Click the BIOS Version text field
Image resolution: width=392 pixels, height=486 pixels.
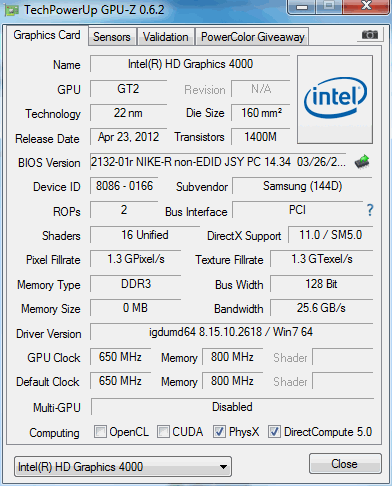click(x=218, y=162)
